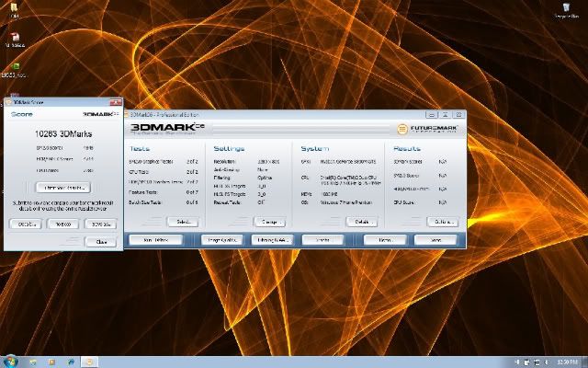Click Details button in 3DMark Score window
Screen dimensions: 588x368
26,224
